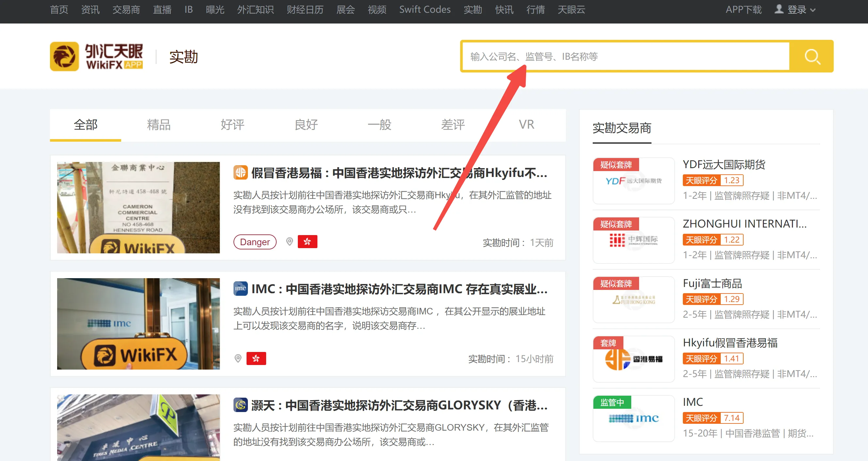
Task: Click the IMC logo card in the sidebar
Action: [x=634, y=418]
